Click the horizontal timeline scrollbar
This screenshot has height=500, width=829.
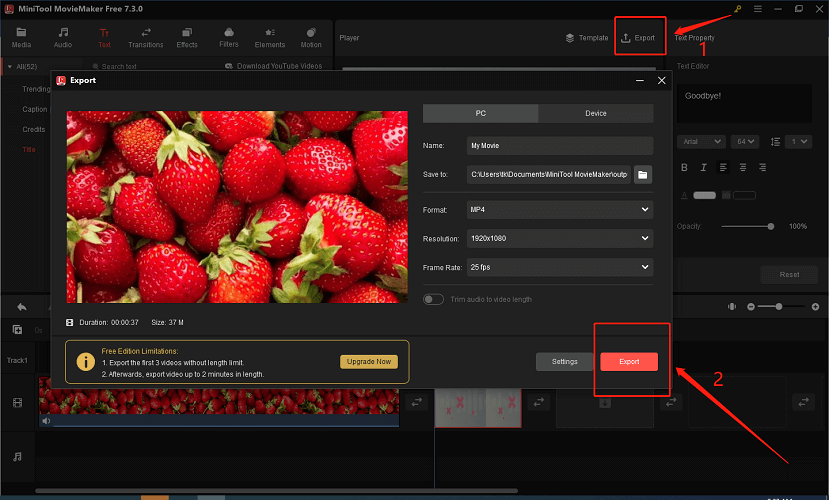[x=277, y=491]
